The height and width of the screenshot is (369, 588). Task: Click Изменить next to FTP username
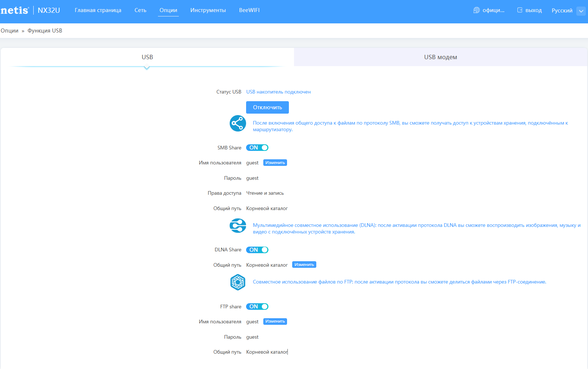point(275,322)
